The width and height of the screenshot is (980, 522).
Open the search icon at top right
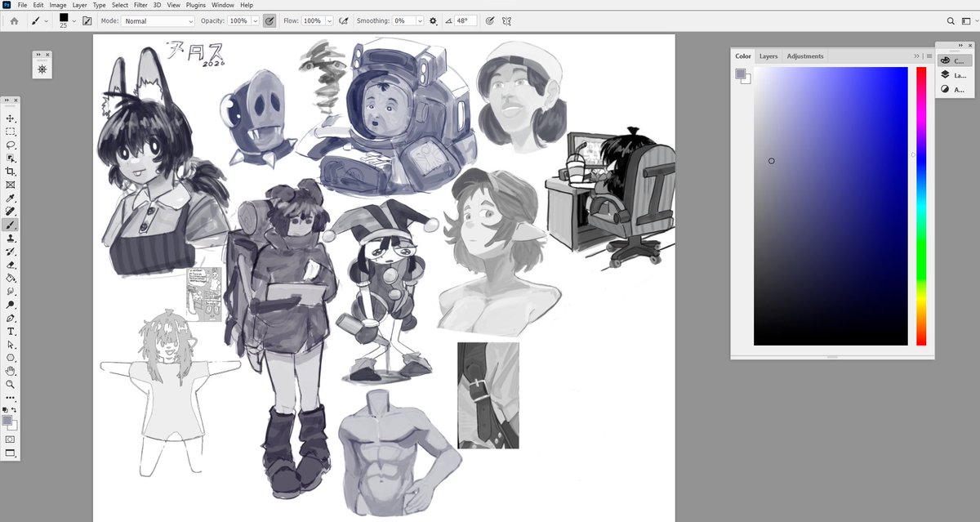click(x=951, y=20)
